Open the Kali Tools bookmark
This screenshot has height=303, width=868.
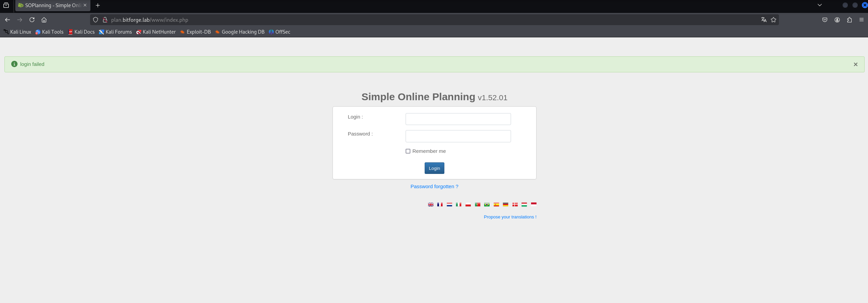(x=50, y=32)
